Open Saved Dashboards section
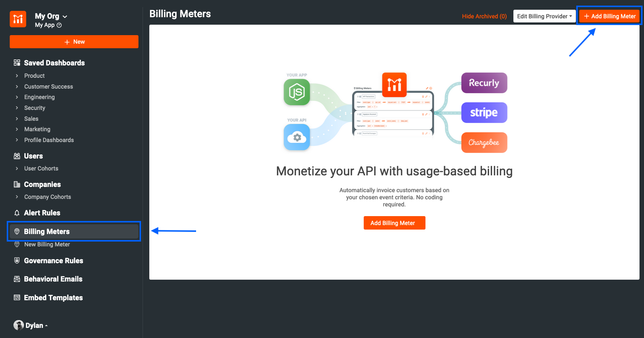Image resolution: width=644 pixels, height=338 pixels. 54,63
